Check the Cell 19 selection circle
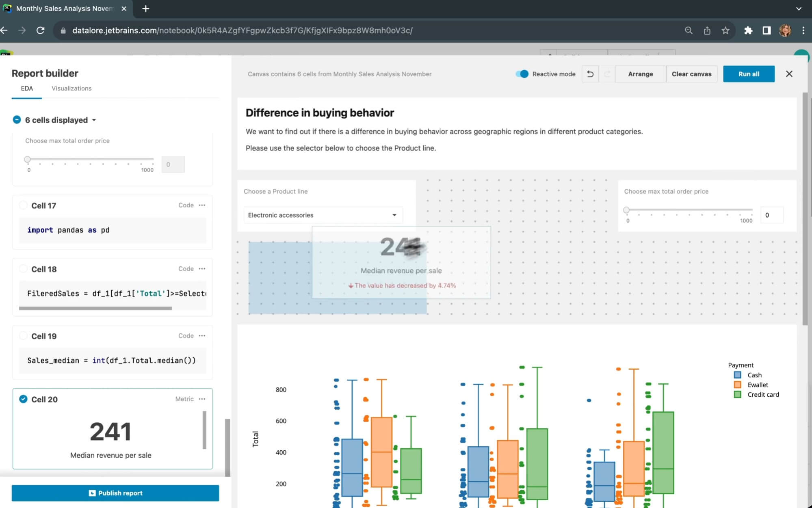812x508 pixels. point(23,335)
